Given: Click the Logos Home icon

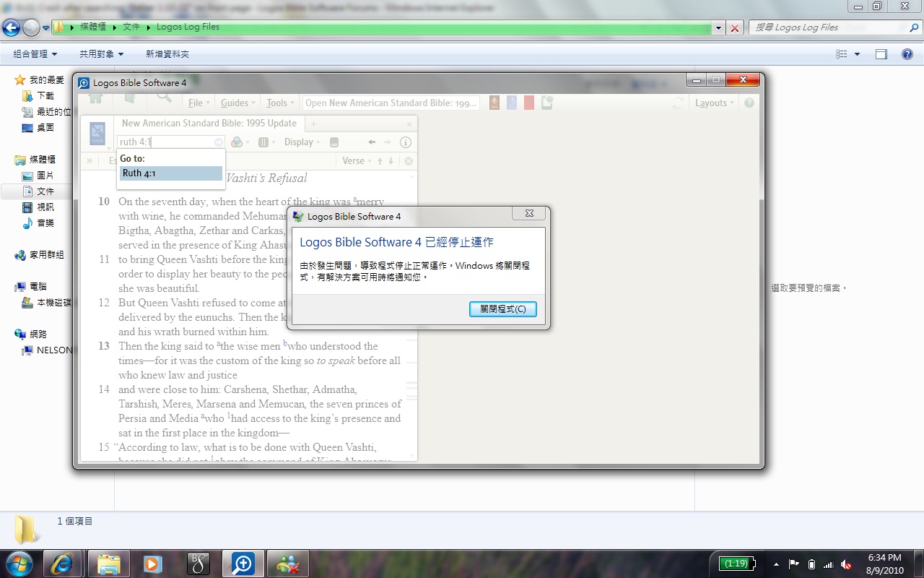Looking at the screenshot, I should click(95, 100).
